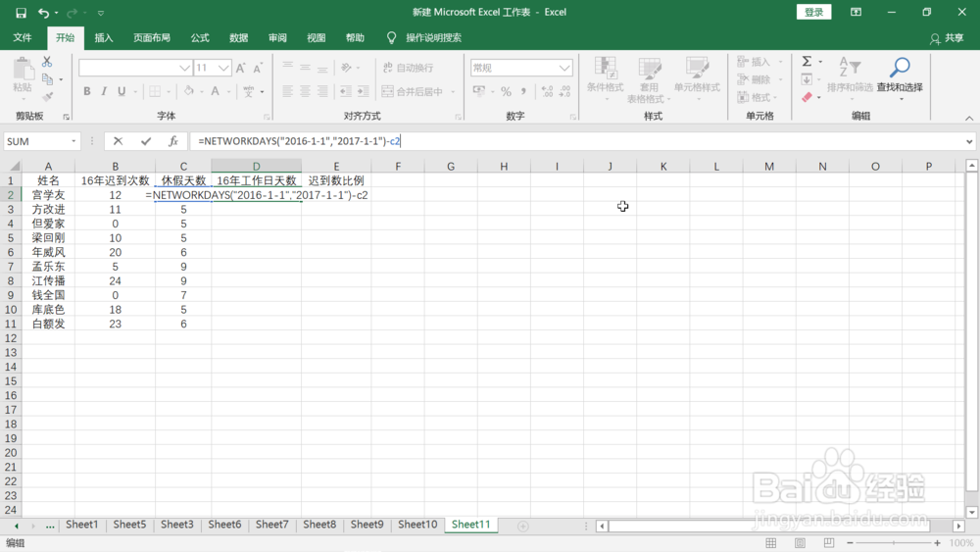This screenshot has width=980, height=552.
Task: Open Insert Function fx dialog
Action: (x=173, y=141)
